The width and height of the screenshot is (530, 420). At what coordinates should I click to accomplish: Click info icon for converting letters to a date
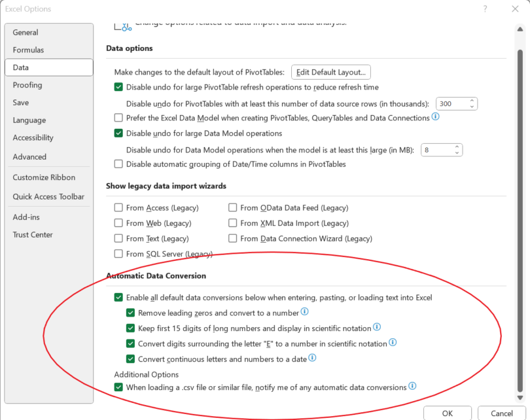coord(312,358)
